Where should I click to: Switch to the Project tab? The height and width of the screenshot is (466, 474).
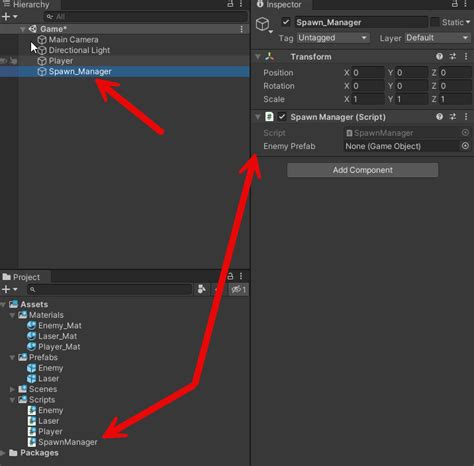(x=22, y=277)
